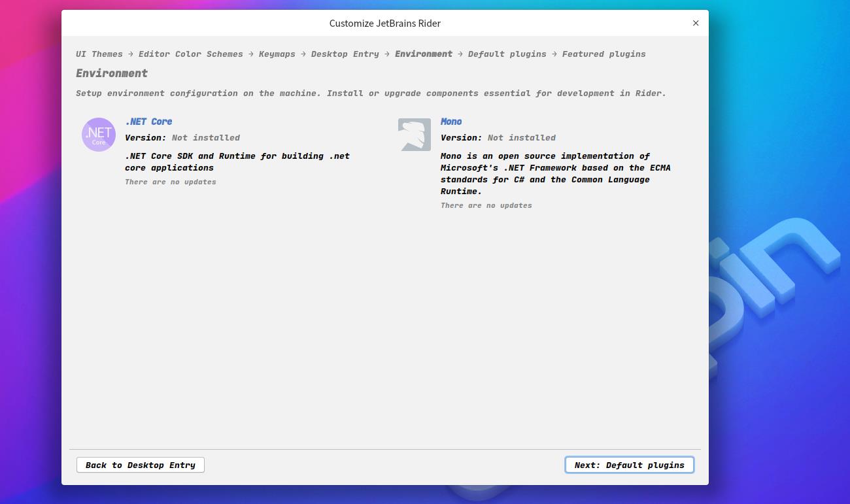Open the .NET Core title link
The image size is (850, 504).
tap(148, 122)
